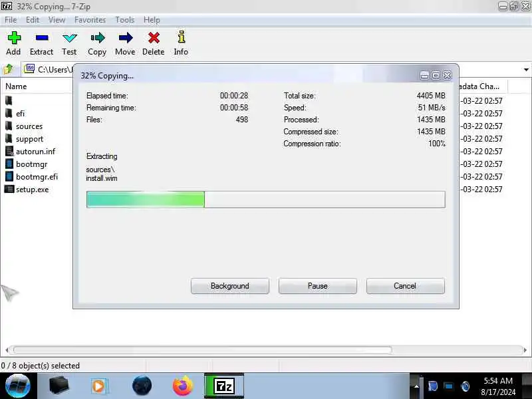This screenshot has height=399, width=532.
Task: Show hidden system tray icons arrow
Action: 417,386
